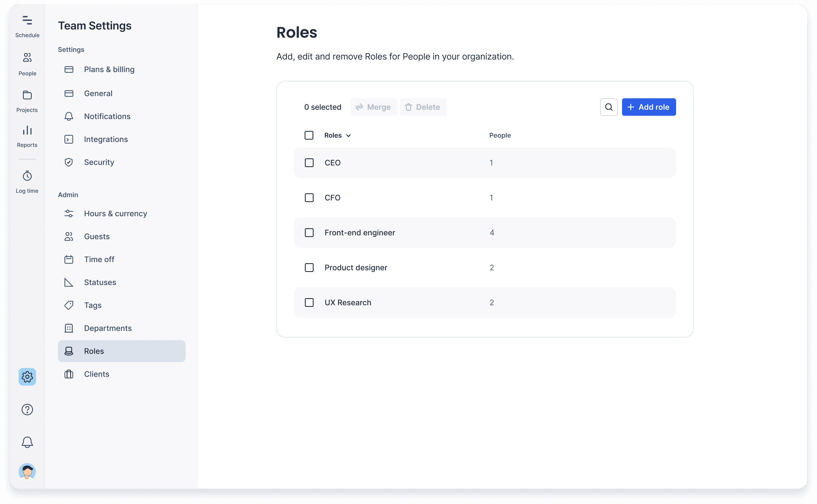The width and height of the screenshot is (817, 504).
Task: Select the Front-end engineer checkbox
Action: pyautogui.click(x=309, y=233)
